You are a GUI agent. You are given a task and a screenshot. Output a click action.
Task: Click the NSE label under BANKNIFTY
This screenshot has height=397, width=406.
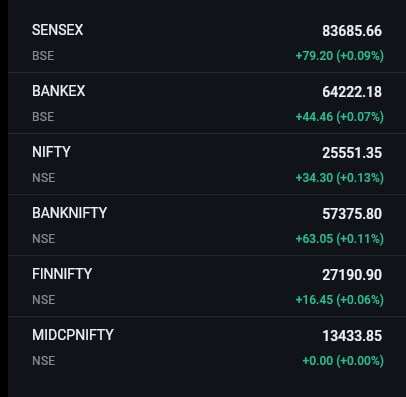pyautogui.click(x=44, y=239)
